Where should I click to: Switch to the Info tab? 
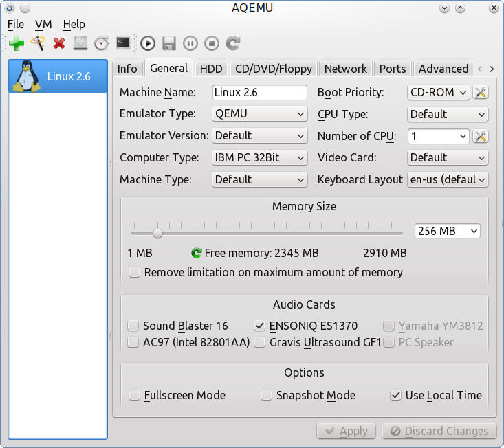(127, 69)
